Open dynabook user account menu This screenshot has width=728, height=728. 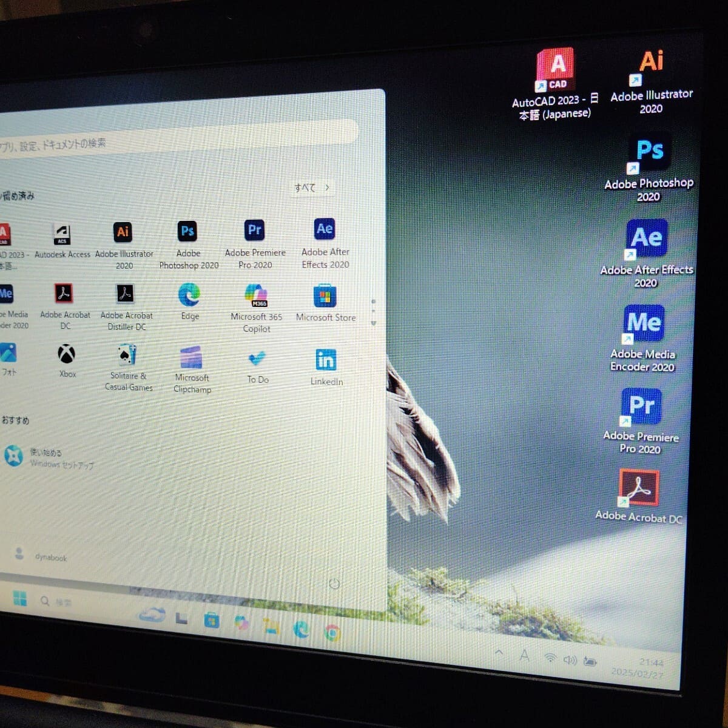[x=40, y=555]
